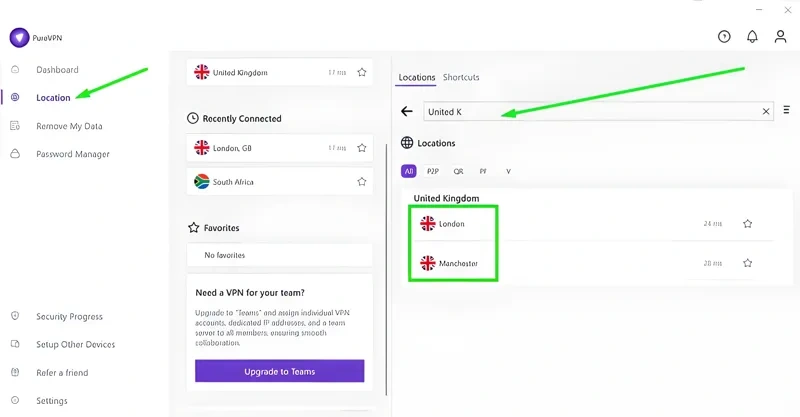Click the Remove My Data sidebar icon
This screenshot has height=417, width=800.
[15, 126]
